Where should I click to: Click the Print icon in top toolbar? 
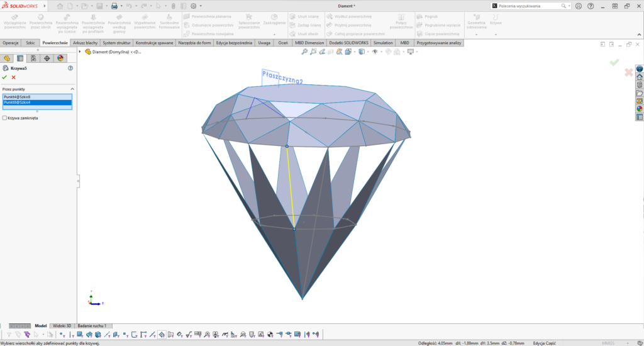pyautogui.click(x=114, y=6)
